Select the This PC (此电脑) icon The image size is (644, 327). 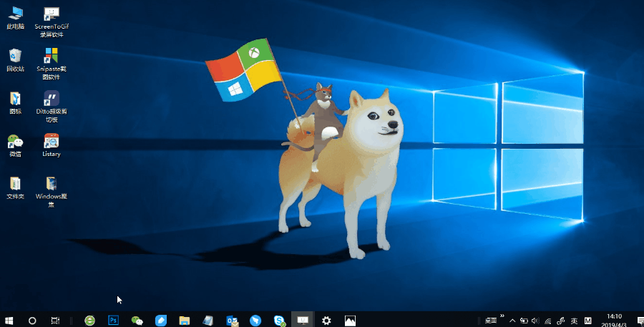15,14
